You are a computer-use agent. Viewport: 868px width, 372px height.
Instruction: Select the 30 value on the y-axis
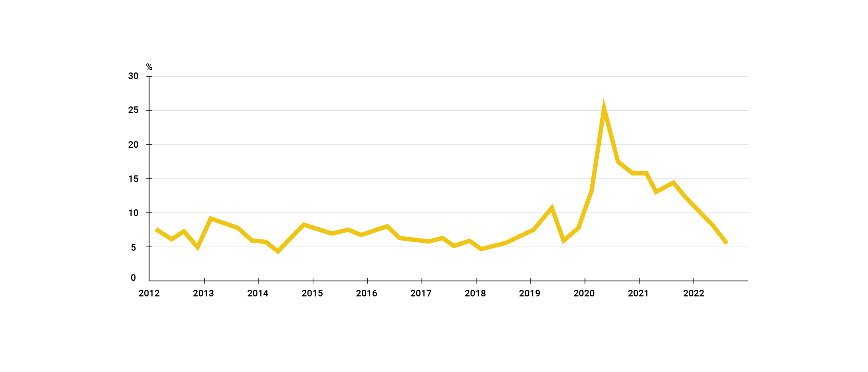coord(133,76)
